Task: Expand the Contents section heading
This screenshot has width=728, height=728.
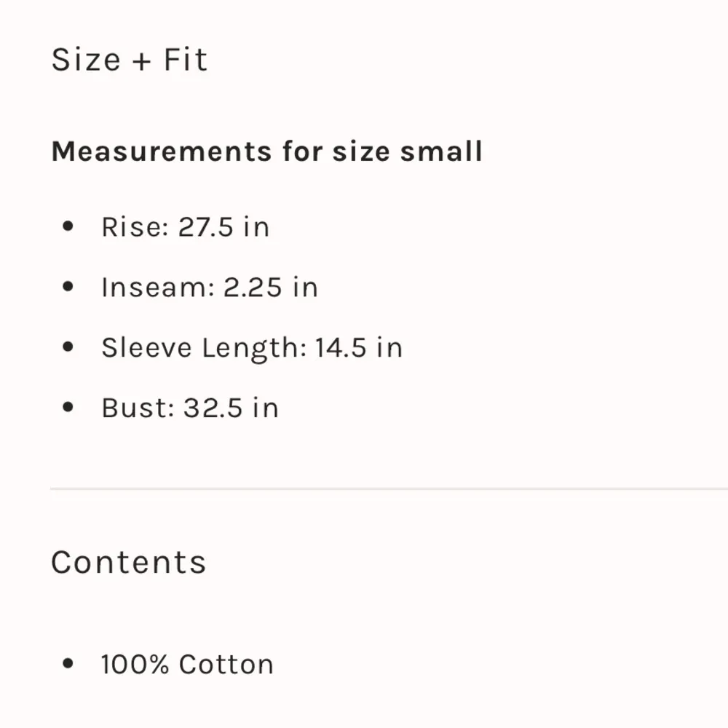Action: [x=129, y=562]
